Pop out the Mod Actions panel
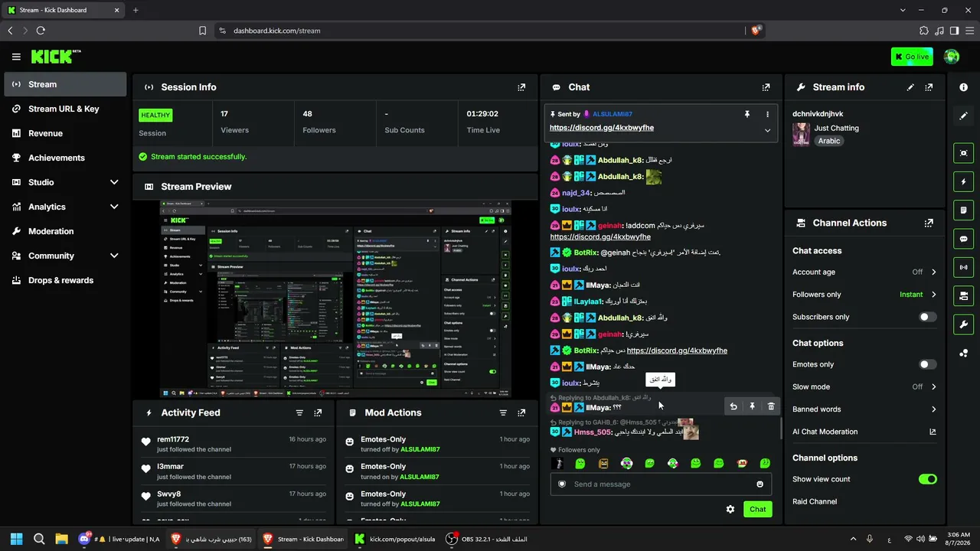The width and height of the screenshot is (980, 551). 521,412
